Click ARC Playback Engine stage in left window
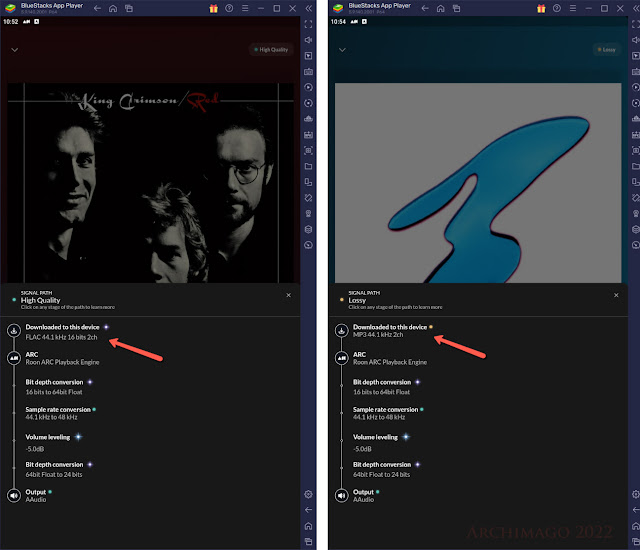640x550 pixels. [x=62, y=358]
